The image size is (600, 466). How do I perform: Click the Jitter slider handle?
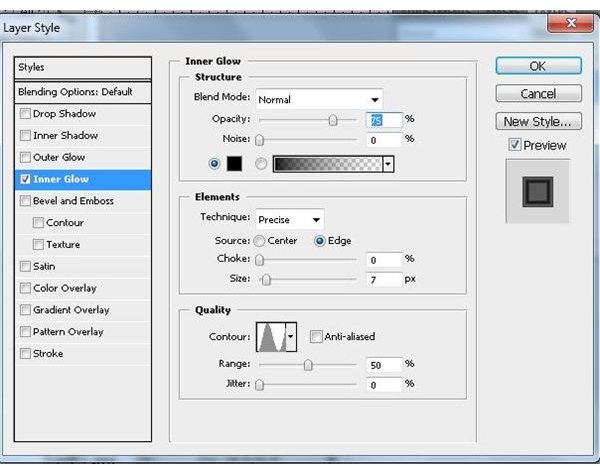point(259,384)
